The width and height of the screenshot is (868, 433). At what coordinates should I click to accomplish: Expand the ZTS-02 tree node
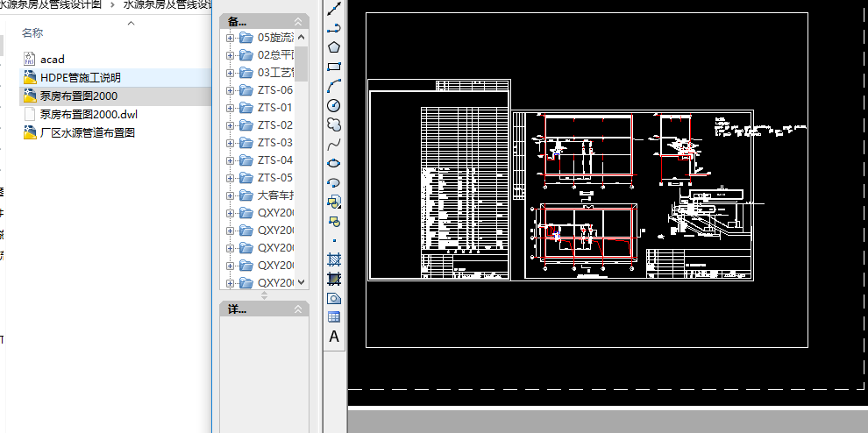point(230,125)
